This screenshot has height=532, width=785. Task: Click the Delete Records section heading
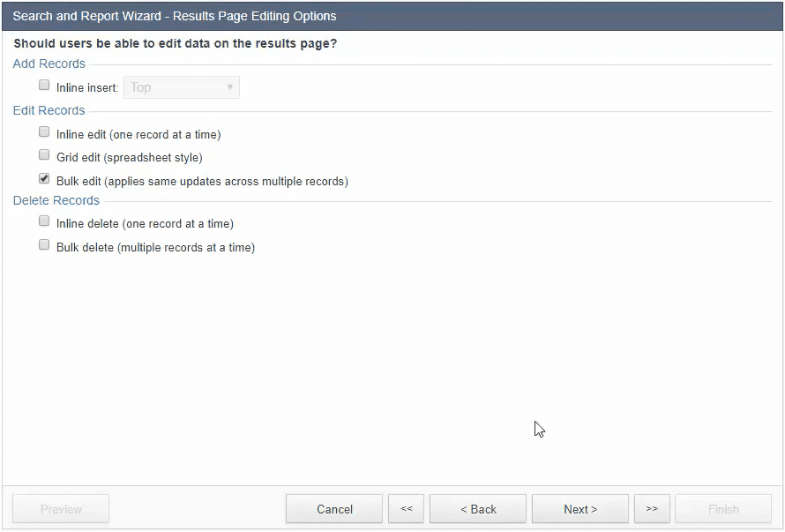56,200
